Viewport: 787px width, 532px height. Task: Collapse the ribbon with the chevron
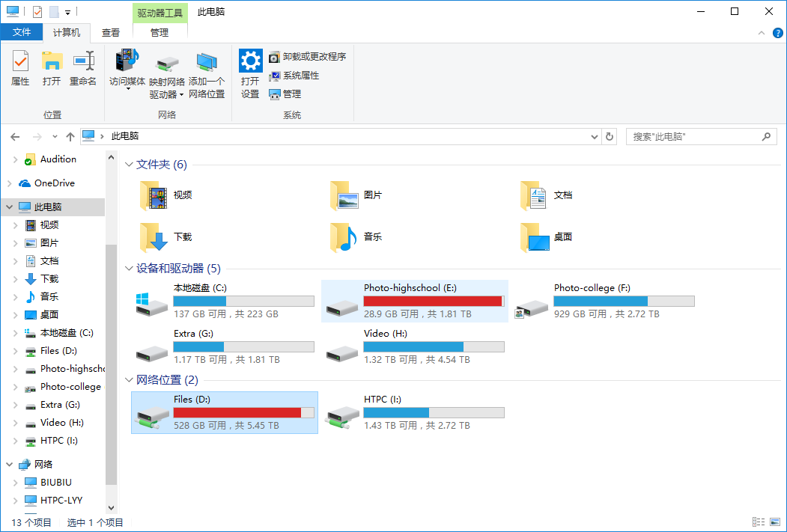(762, 33)
